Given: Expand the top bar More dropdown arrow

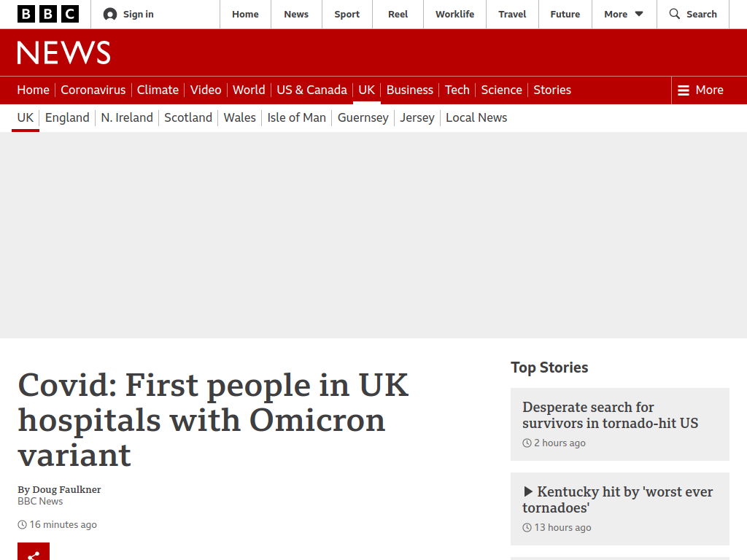Looking at the screenshot, I should (x=639, y=14).
